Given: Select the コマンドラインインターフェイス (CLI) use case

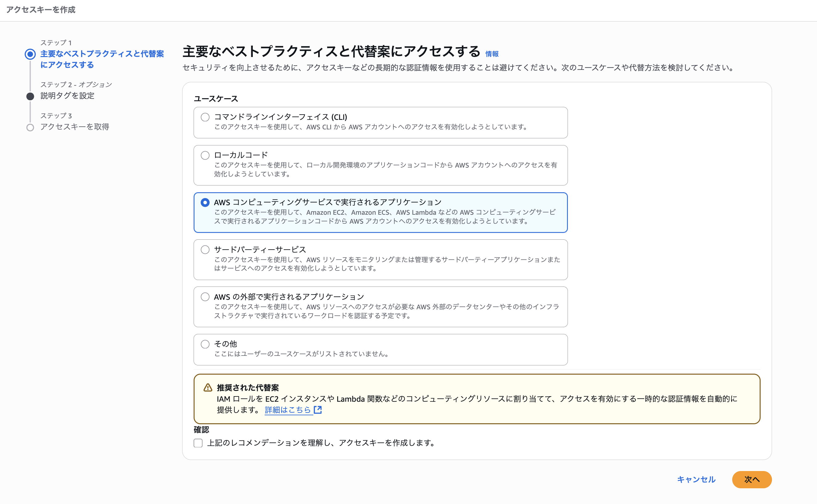Looking at the screenshot, I should (205, 118).
